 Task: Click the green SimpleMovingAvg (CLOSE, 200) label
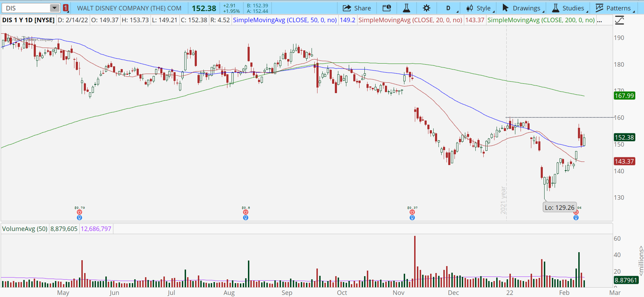click(541, 20)
